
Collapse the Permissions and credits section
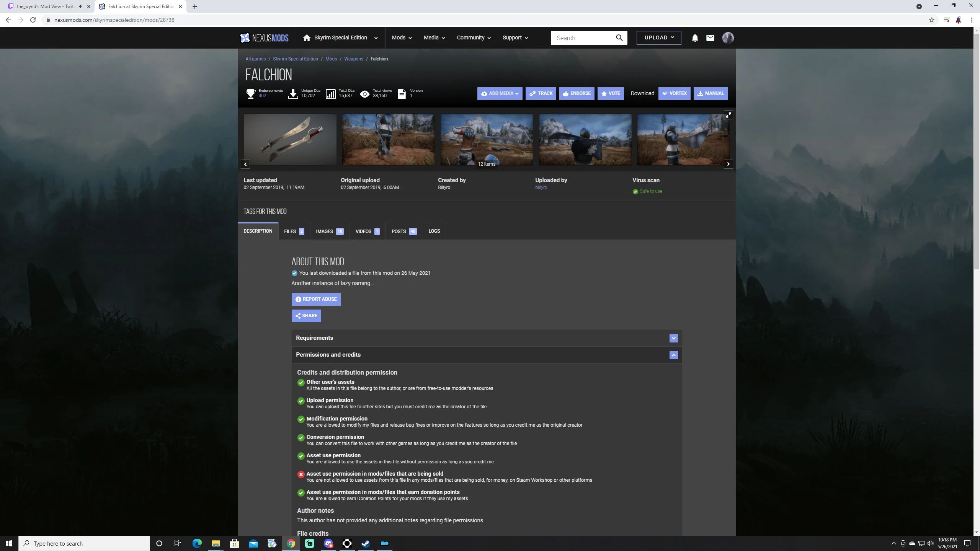(x=673, y=355)
